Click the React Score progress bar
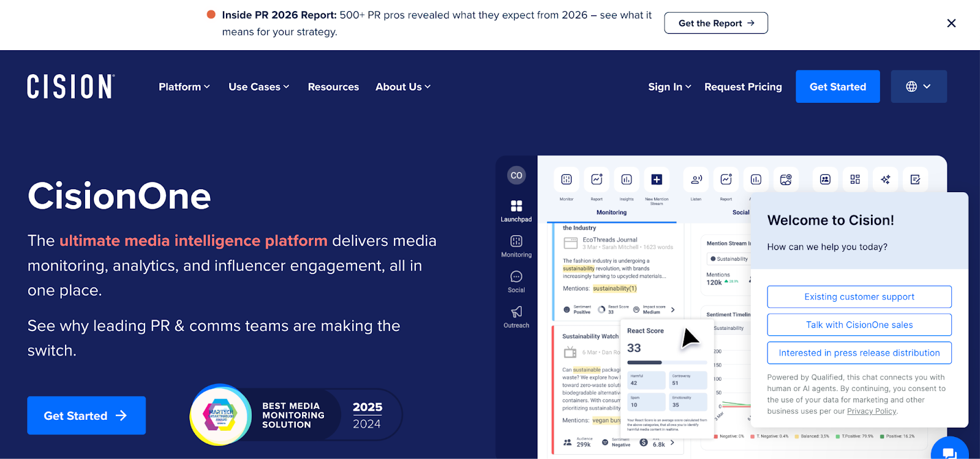The height and width of the screenshot is (459, 980). [x=666, y=362]
